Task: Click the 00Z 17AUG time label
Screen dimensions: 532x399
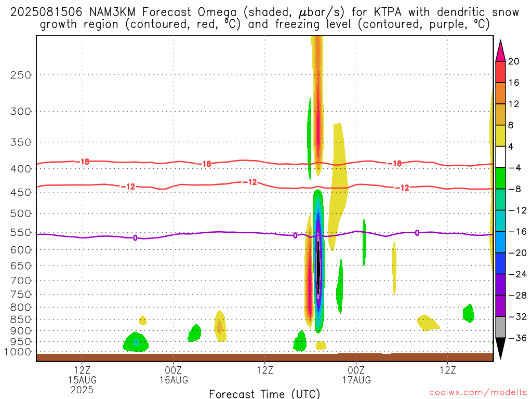Action: pos(356,375)
